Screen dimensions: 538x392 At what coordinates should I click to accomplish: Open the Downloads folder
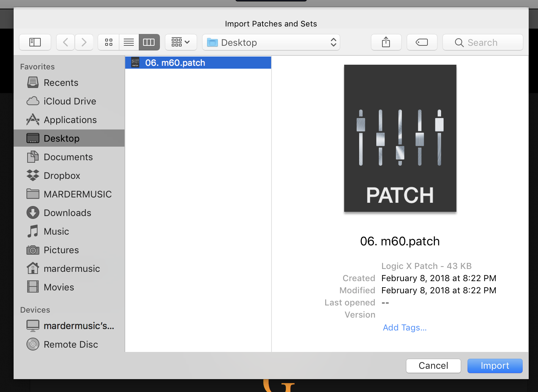[x=67, y=213]
